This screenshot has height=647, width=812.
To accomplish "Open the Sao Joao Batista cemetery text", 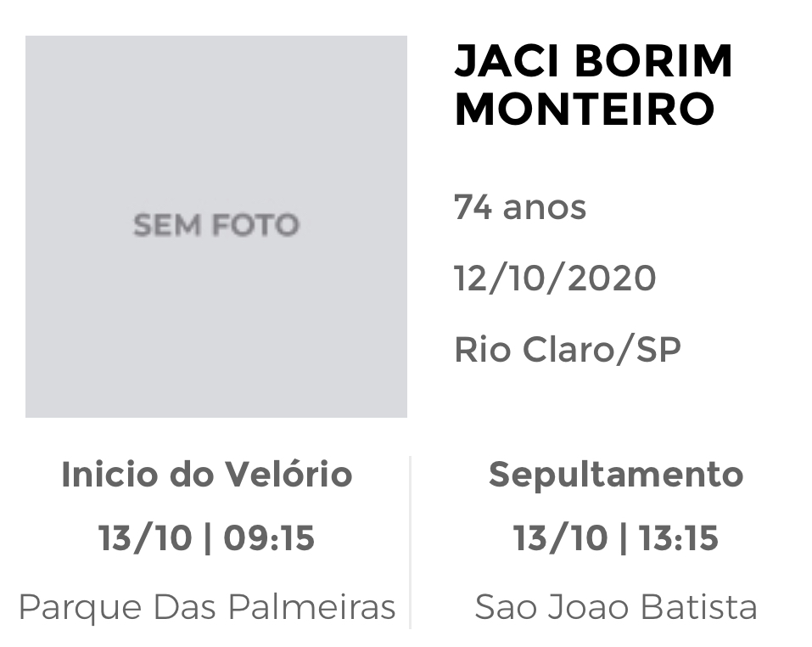I will (616, 606).
